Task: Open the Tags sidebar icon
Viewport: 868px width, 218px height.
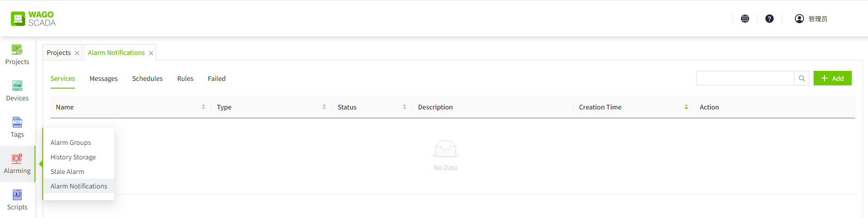Action: (x=17, y=127)
